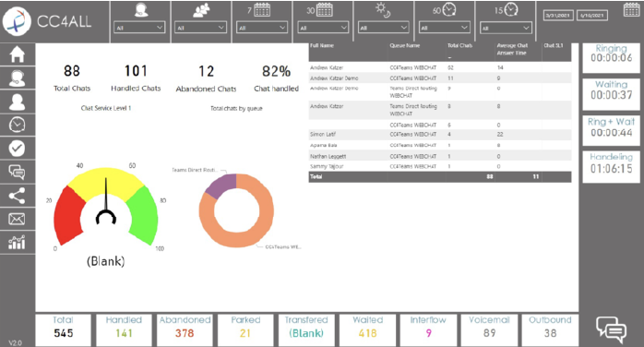This screenshot has height=347, width=644.
Task: Click the Handeling 01:06:15 card
Action: tap(611, 167)
